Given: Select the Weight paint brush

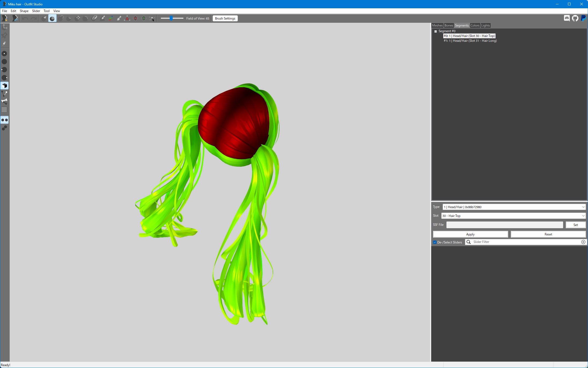Looking at the screenshot, I should click(x=103, y=18).
